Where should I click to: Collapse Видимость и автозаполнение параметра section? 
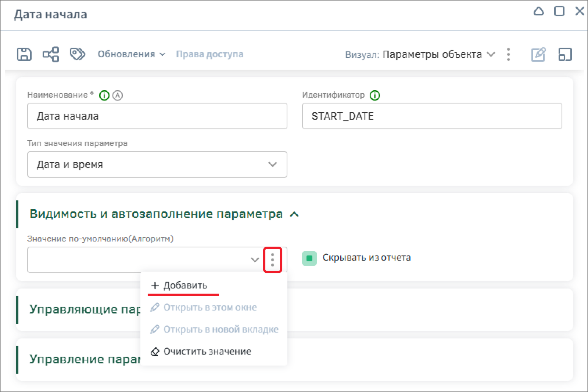(294, 214)
